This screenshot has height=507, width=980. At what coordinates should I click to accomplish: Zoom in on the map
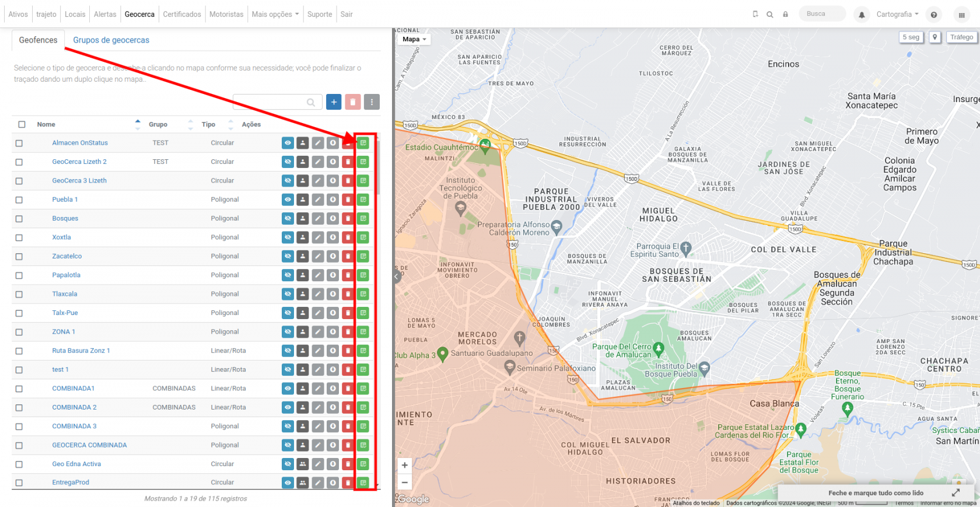pyautogui.click(x=405, y=465)
